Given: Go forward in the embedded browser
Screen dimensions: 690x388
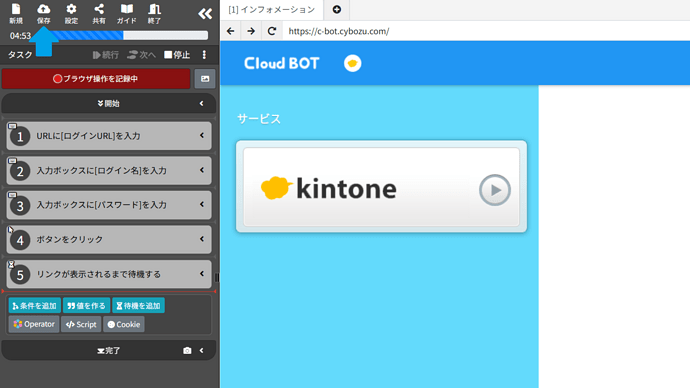Looking at the screenshot, I should 251,31.
